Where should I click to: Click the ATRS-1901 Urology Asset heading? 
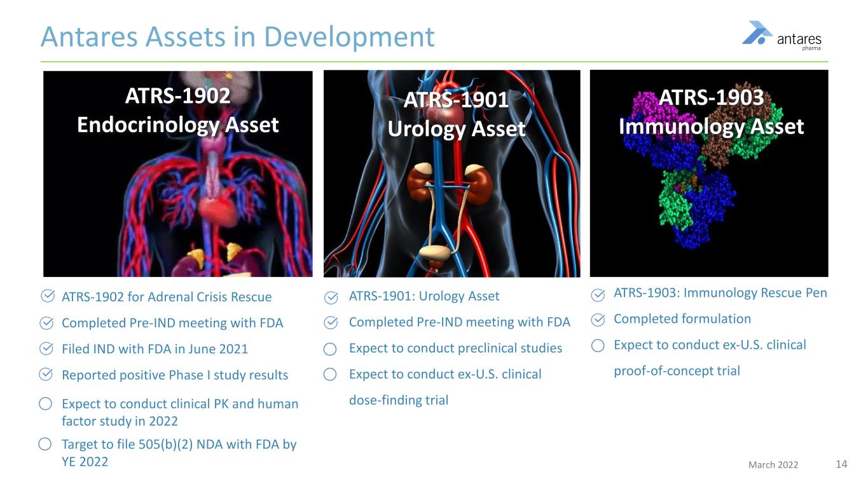tap(456, 114)
